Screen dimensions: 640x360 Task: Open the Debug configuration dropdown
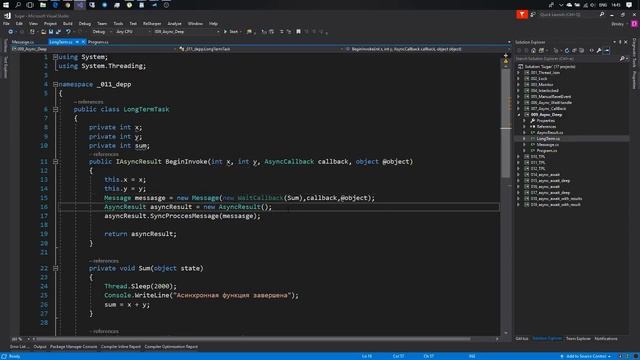(101, 31)
